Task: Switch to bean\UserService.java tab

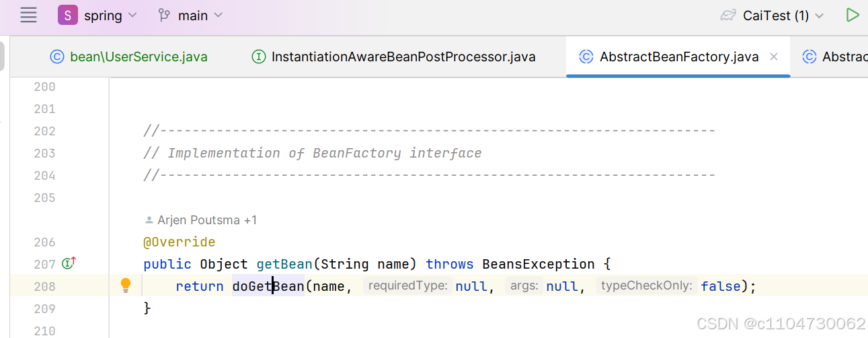Action: (x=128, y=57)
